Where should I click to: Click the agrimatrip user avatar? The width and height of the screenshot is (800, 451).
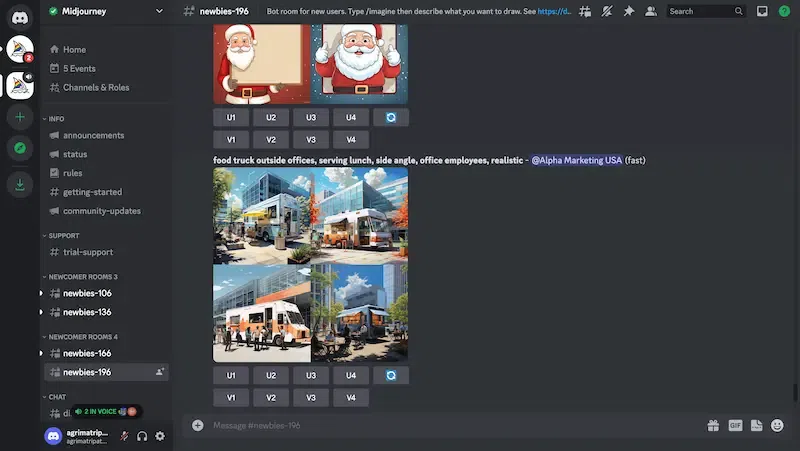(x=53, y=436)
